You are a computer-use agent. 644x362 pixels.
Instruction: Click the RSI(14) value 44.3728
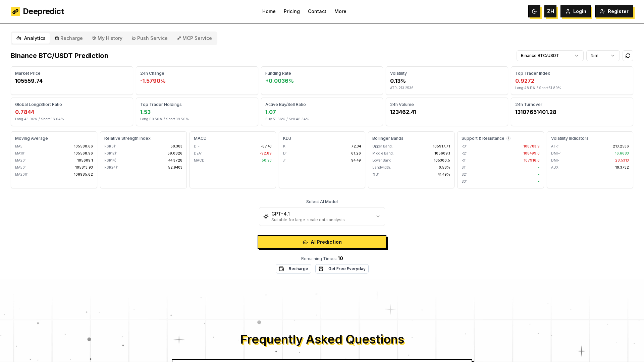[x=175, y=160]
